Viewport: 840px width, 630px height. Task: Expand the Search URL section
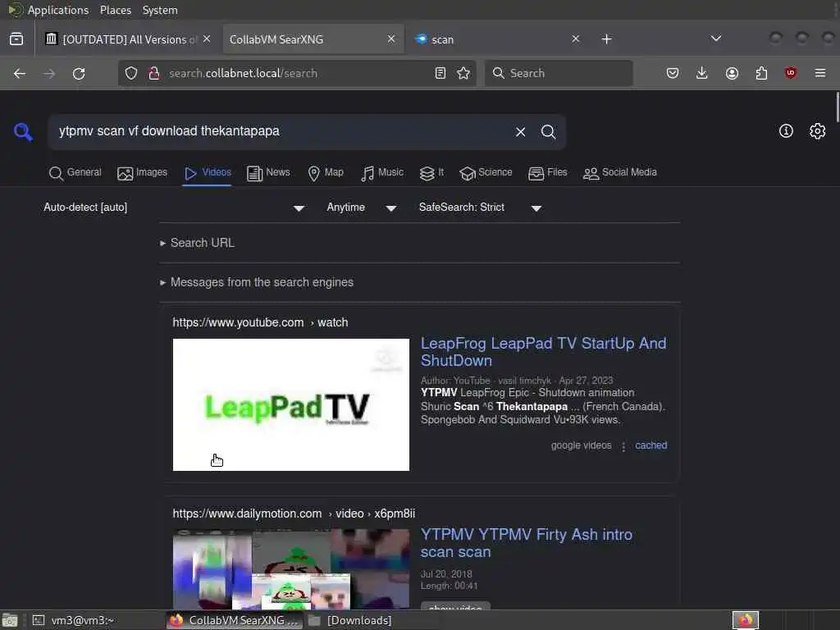point(197,243)
